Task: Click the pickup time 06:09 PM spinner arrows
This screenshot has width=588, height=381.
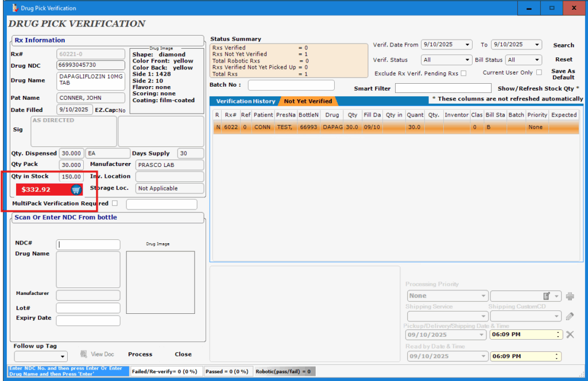Action: click(x=559, y=335)
